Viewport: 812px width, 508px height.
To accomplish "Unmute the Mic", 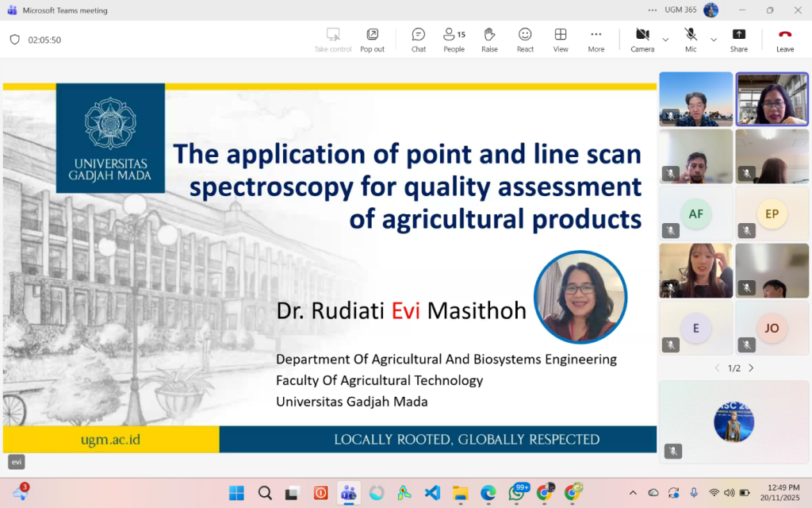I will click(691, 39).
